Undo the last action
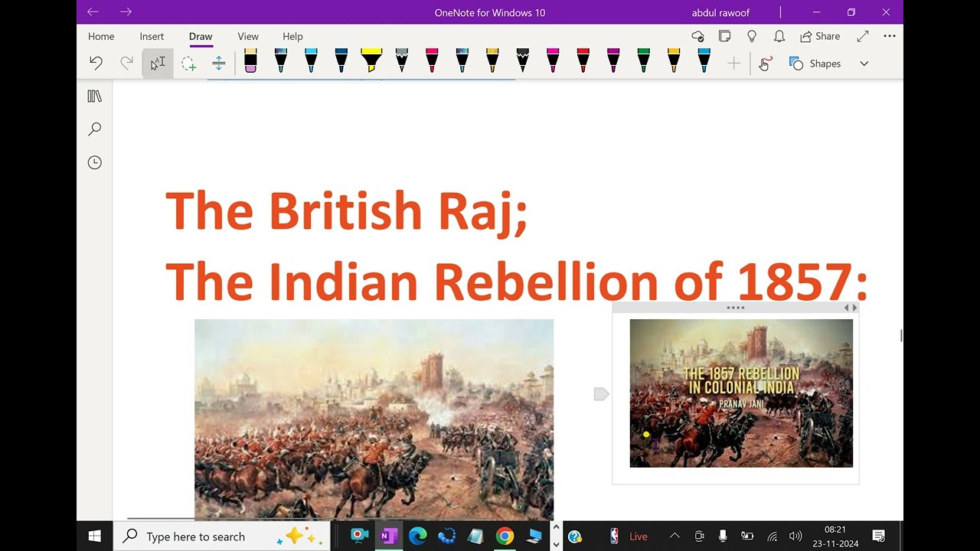 click(x=96, y=64)
